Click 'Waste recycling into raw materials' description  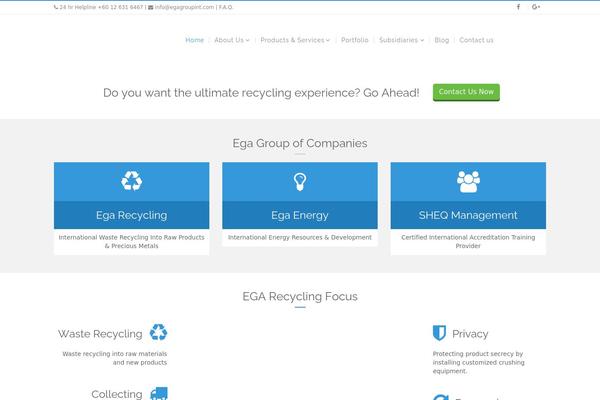115,358
